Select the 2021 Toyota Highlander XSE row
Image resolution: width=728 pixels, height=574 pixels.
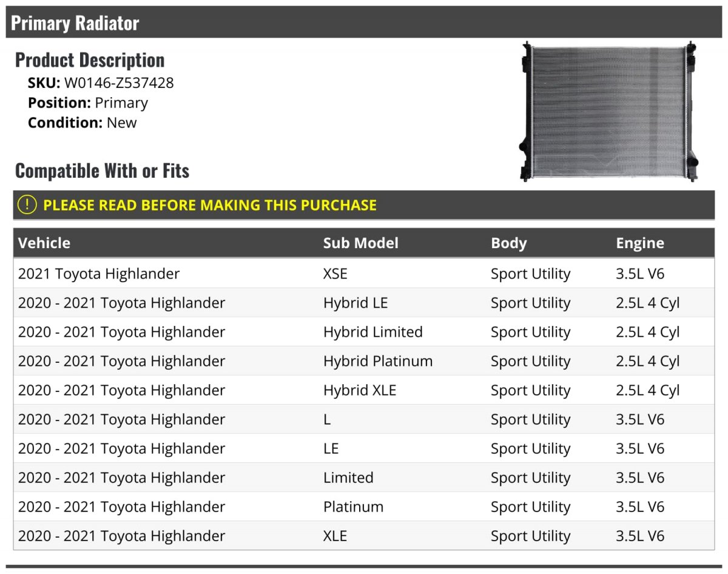click(364, 274)
